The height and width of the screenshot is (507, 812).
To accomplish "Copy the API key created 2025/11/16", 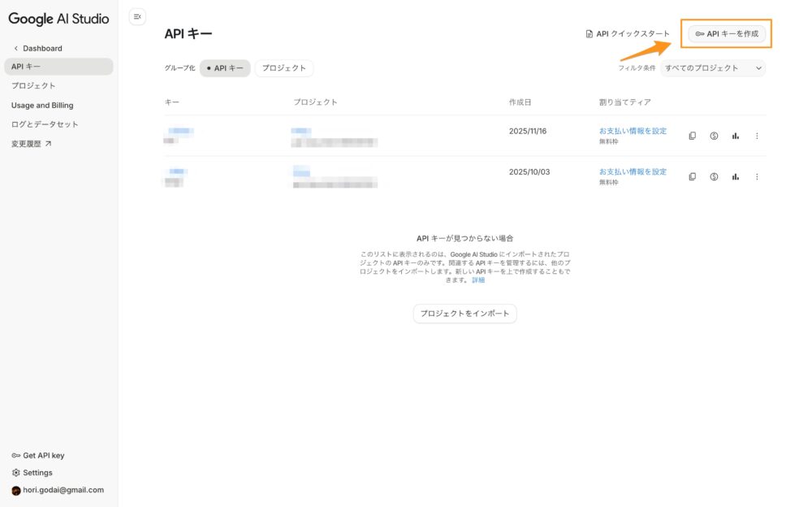I will pyautogui.click(x=693, y=136).
